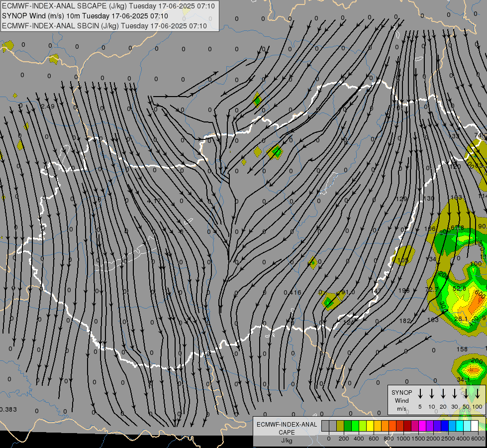Select the bright green swatch in CAPE legend
Viewport: 487px width, 448px height.
(x=355, y=426)
